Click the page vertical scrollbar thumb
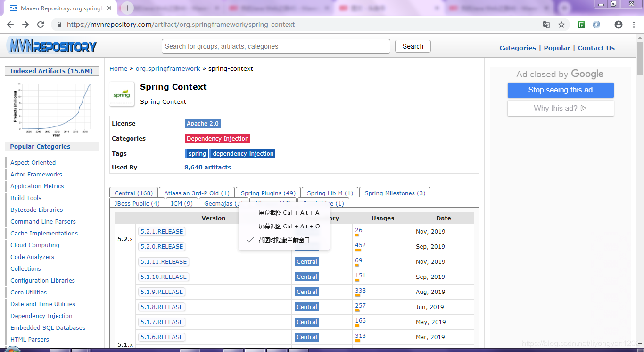 (640, 58)
